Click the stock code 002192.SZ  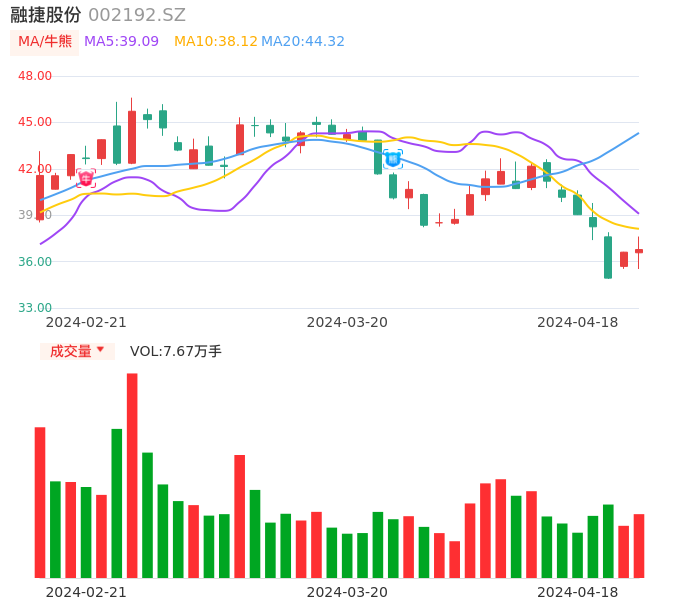137,15
